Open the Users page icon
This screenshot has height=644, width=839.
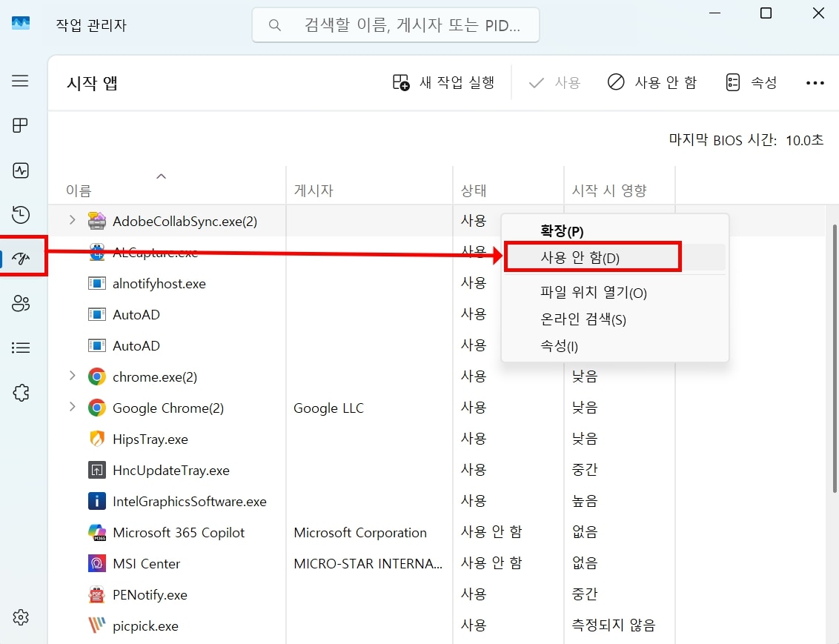point(21,303)
